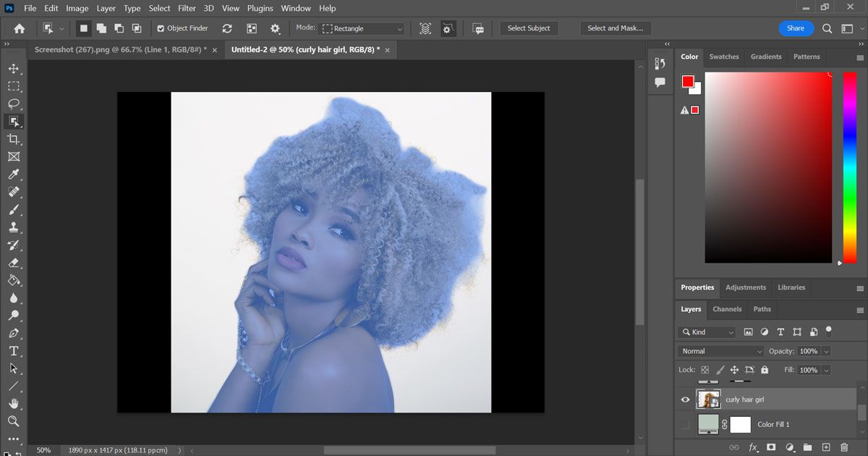868x456 pixels.
Task: Select the Clone Stamp tool
Action: tap(13, 227)
